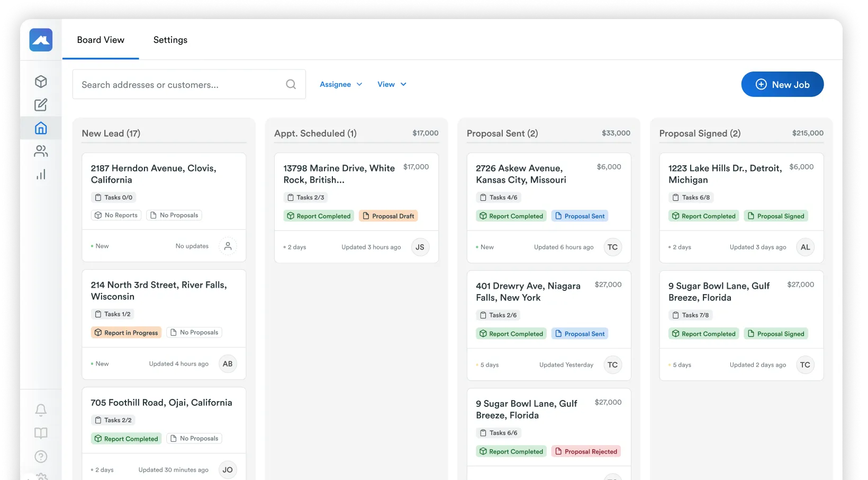868x480 pixels.
Task: Click the app logo in the top-left
Action: [41, 40]
